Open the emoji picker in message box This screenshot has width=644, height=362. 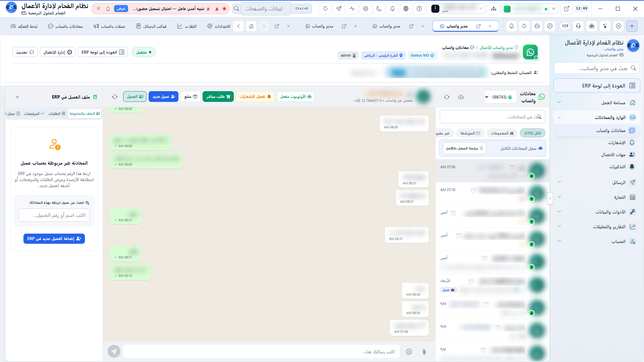[409, 352]
